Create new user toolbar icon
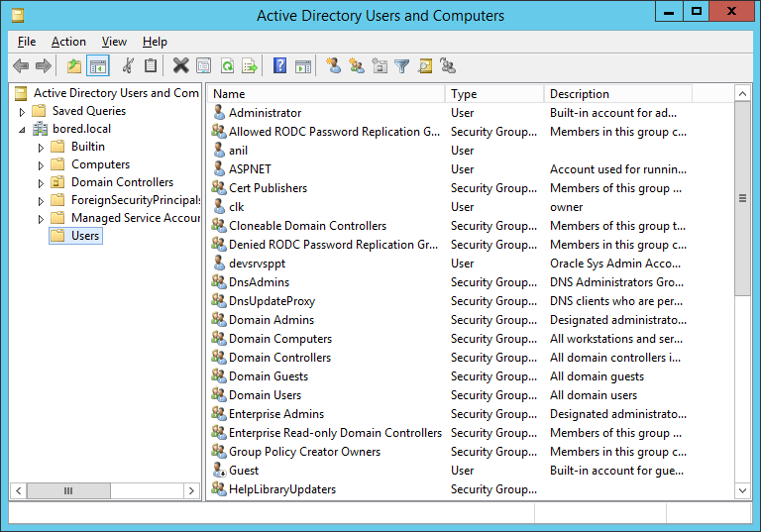Screen dimensions: 761x532 (x=333, y=65)
